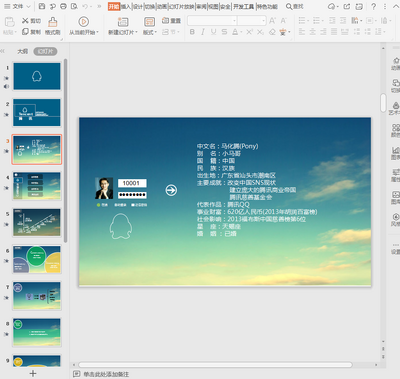Switch panel to Outline (大纲) view
The image size is (400, 379).
[23, 51]
